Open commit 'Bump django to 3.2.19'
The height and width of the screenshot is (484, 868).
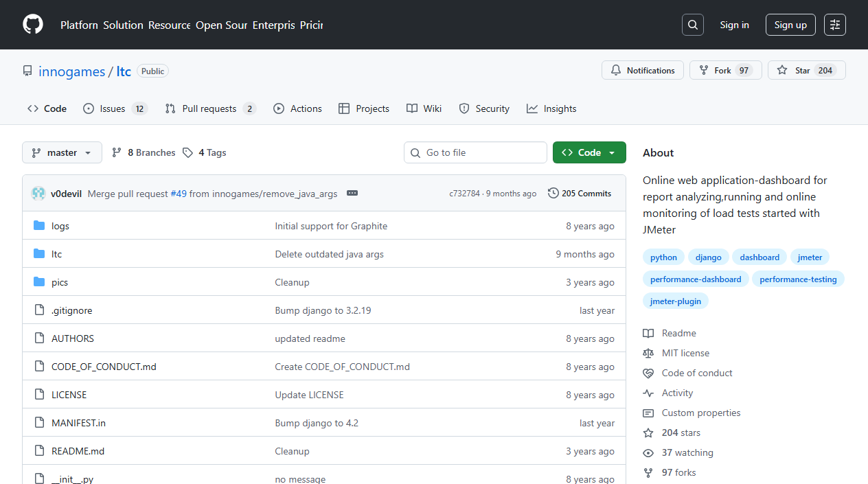point(323,310)
